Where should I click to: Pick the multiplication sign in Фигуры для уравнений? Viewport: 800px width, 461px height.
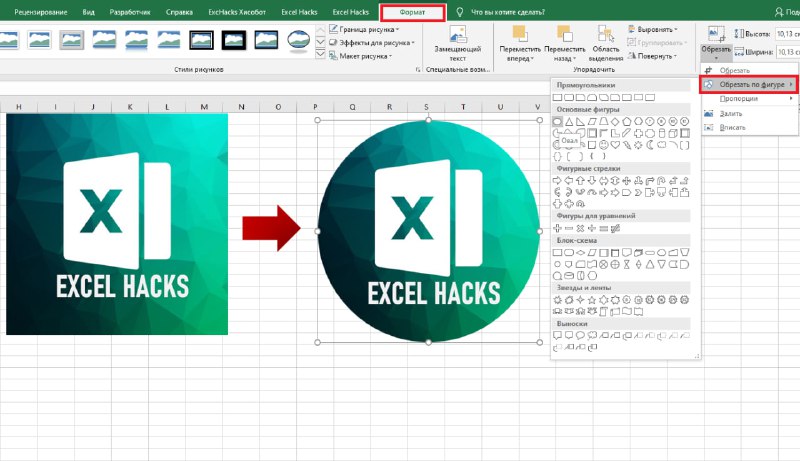[x=580, y=228]
